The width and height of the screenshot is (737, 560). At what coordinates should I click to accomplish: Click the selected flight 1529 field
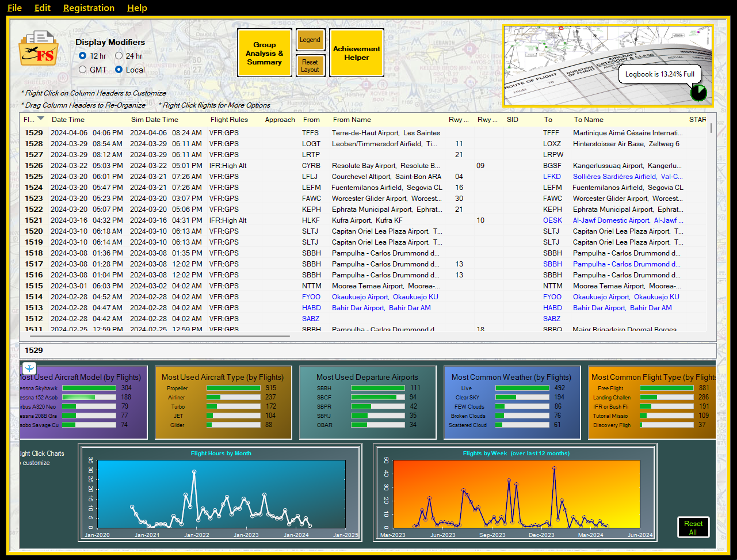(x=368, y=350)
